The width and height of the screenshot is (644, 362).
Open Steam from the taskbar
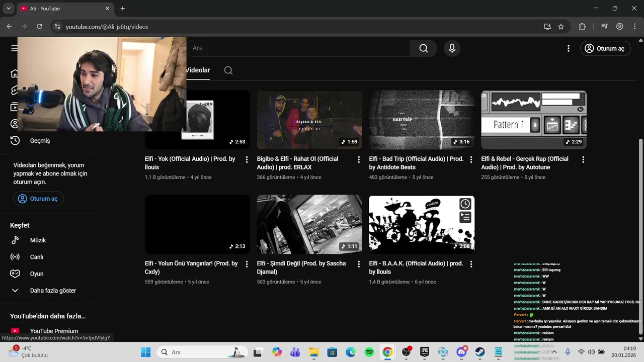(480, 352)
